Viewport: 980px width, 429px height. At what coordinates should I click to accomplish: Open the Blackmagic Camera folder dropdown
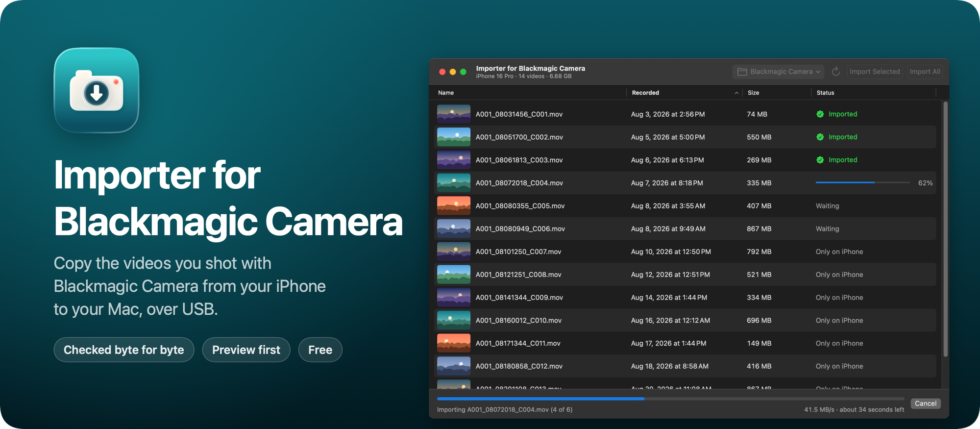[779, 72]
